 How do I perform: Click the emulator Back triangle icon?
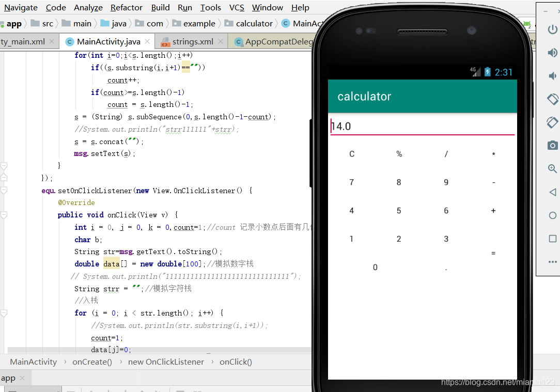552,192
